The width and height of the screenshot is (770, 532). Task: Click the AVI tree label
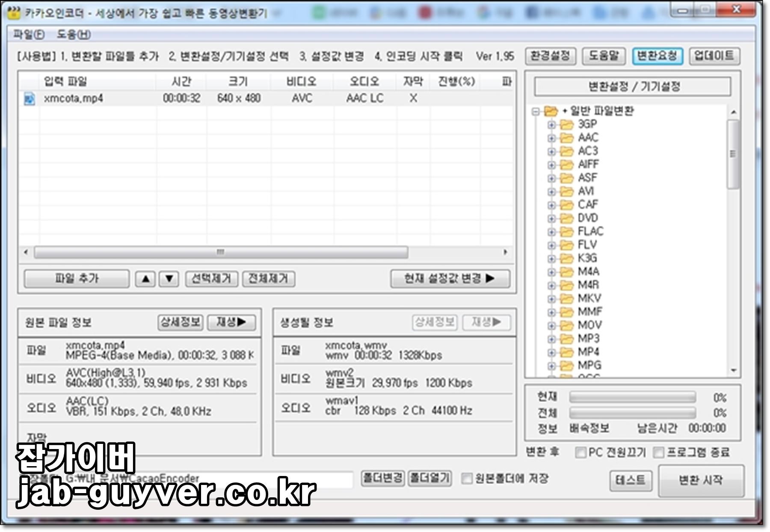586,191
